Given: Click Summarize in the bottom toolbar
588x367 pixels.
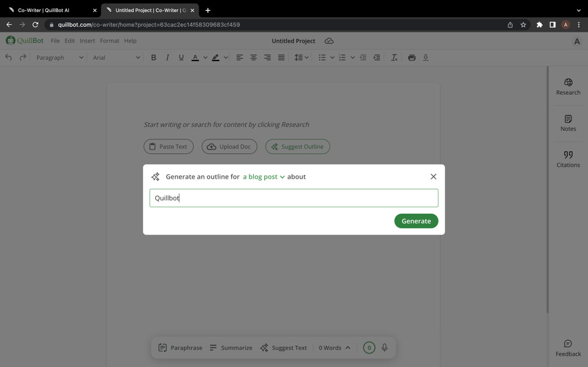Looking at the screenshot, I should point(230,347).
